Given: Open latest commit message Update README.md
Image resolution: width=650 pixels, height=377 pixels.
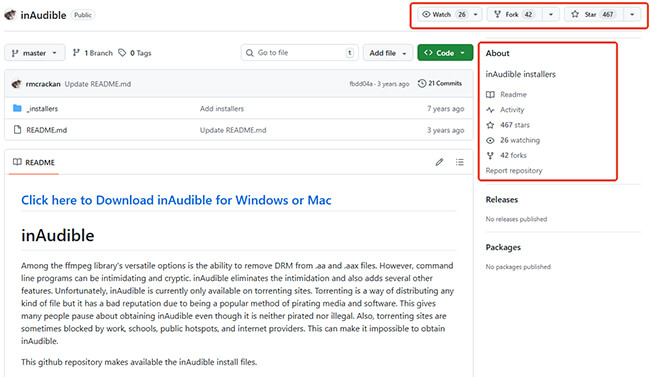Looking at the screenshot, I should 98,84.
